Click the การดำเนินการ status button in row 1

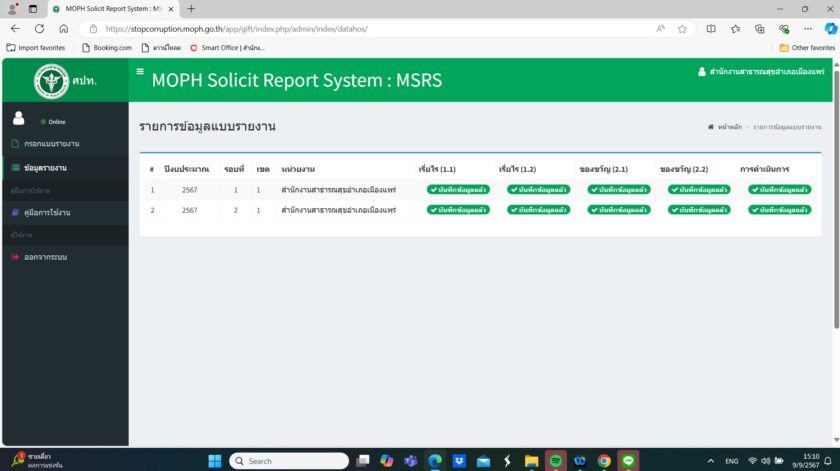point(779,190)
